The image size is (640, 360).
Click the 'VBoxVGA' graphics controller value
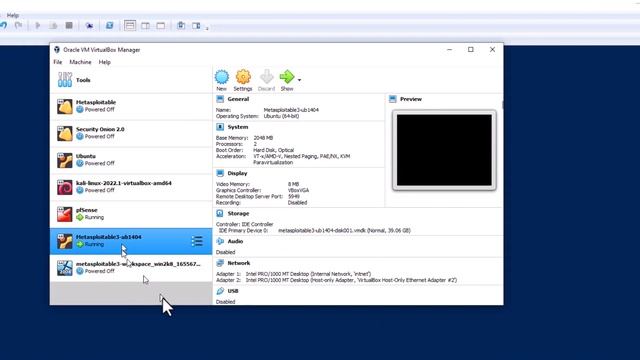point(298,190)
